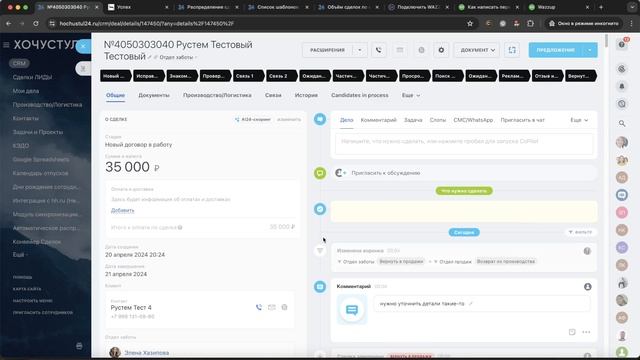Click the Расширения button

(327, 50)
